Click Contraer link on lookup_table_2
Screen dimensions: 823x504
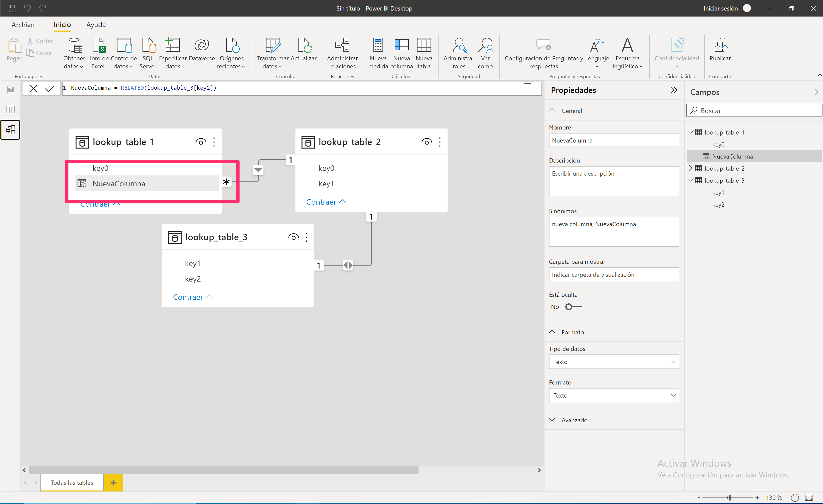[x=326, y=202]
